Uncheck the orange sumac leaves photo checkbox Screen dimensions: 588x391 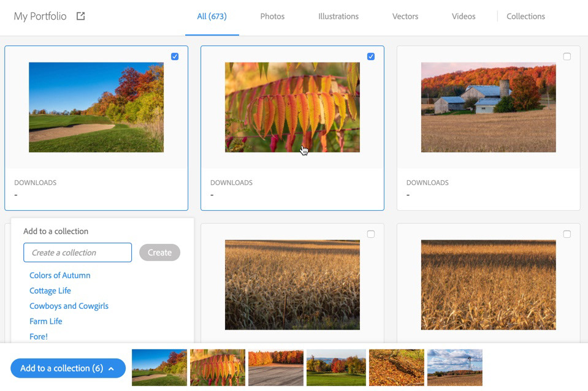pyautogui.click(x=371, y=56)
